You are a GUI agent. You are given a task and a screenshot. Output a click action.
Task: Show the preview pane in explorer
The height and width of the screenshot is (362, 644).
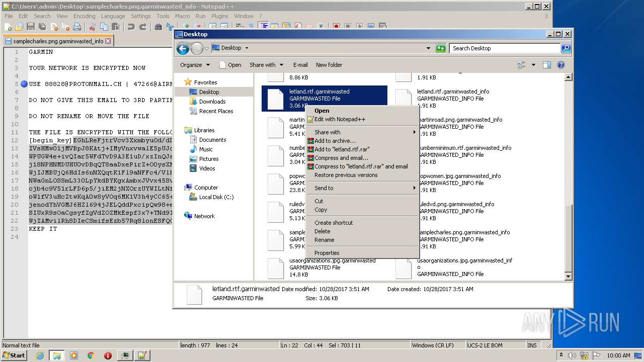[547, 65]
